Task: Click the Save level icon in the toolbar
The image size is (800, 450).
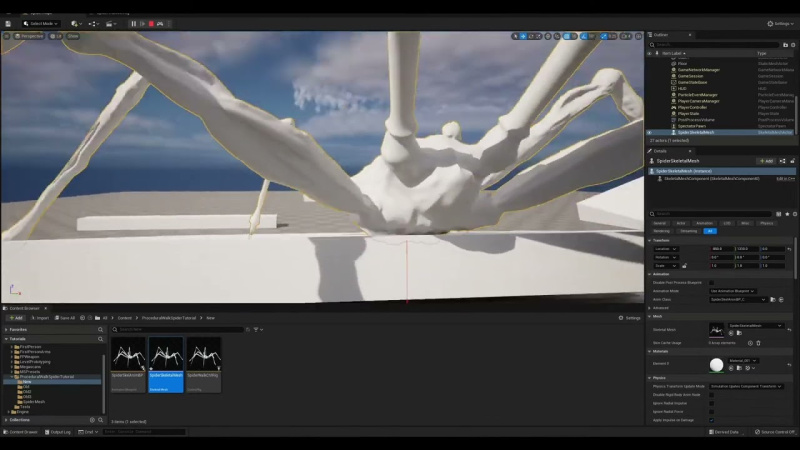Action: pyautogui.click(x=9, y=23)
